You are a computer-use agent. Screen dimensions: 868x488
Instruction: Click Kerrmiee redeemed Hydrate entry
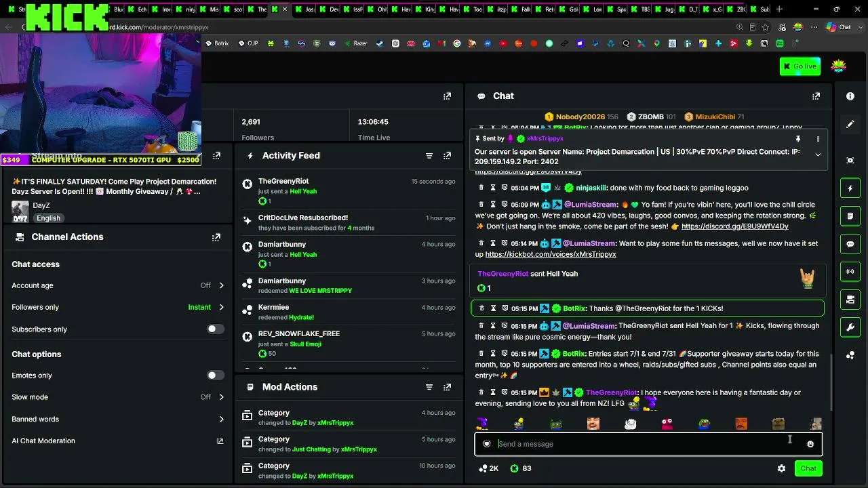click(x=349, y=312)
